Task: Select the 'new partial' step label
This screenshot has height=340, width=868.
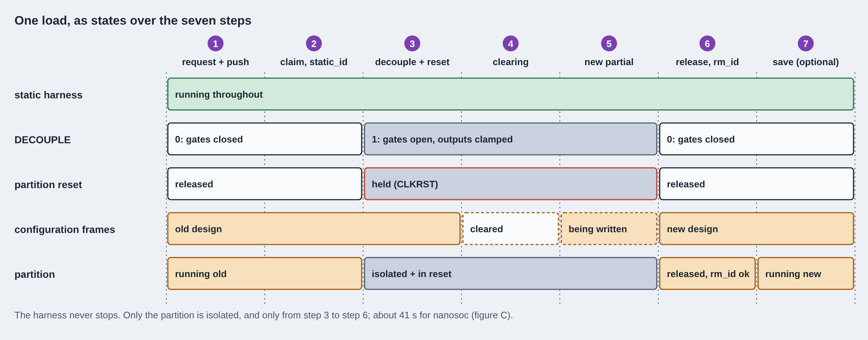Action: 609,62
